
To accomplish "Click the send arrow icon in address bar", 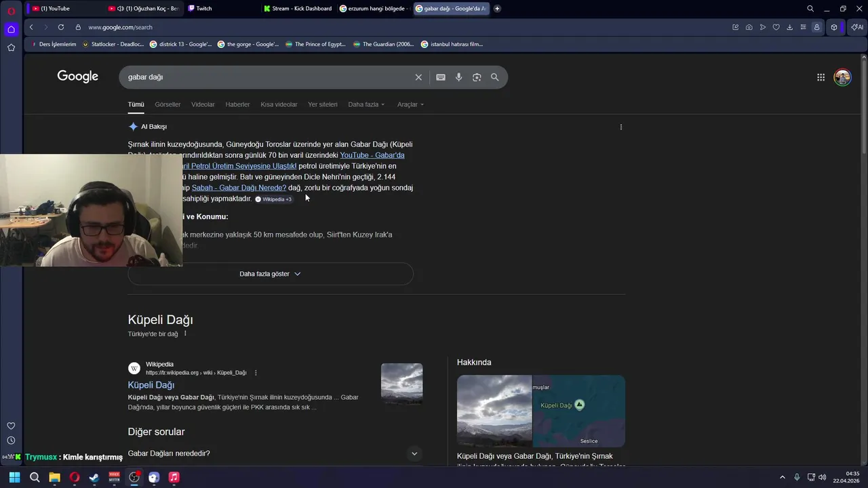I will pyautogui.click(x=763, y=27).
